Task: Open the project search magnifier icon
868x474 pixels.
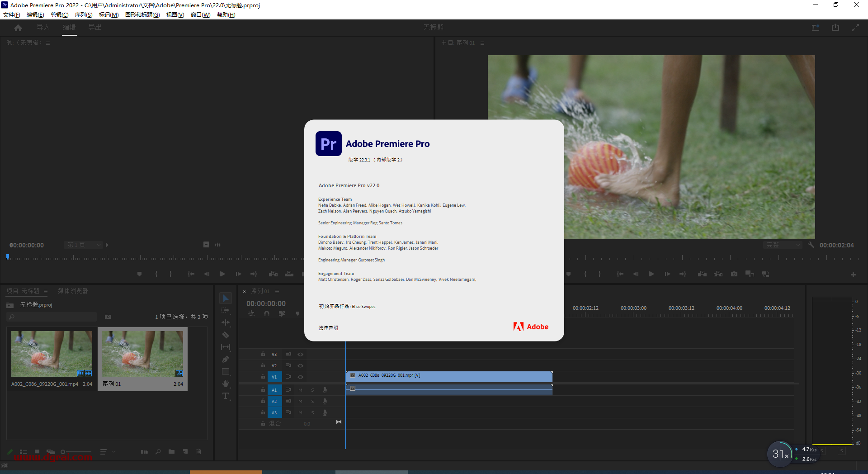Action: [158, 451]
